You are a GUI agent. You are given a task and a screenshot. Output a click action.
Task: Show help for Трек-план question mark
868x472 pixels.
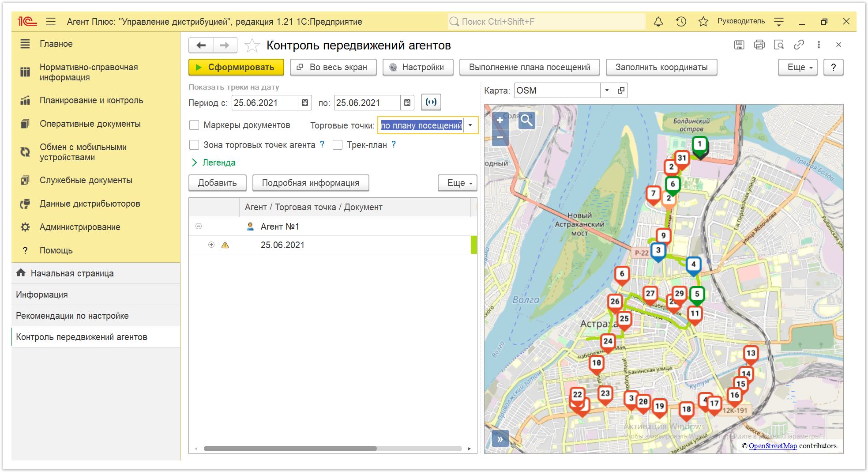pyautogui.click(x=394, y=144)
